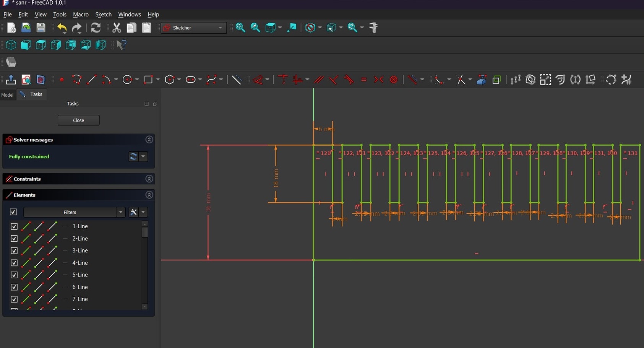Create a Point in the sketch

coord(62,80)
